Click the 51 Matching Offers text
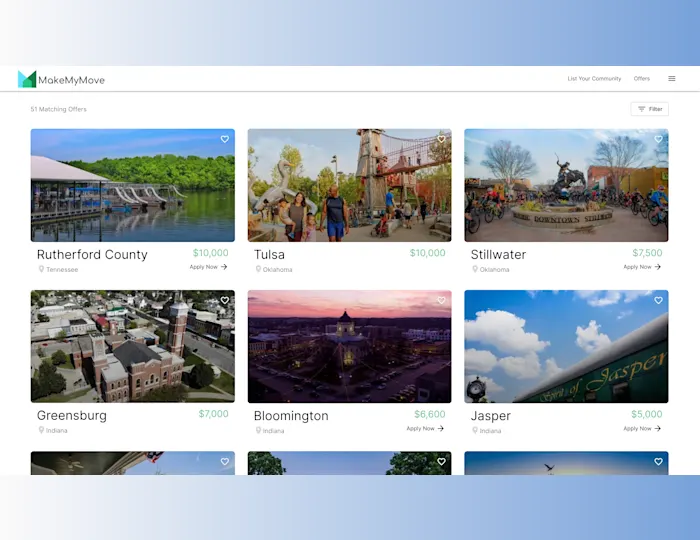 pyautogui.click(x=58, y=109)
